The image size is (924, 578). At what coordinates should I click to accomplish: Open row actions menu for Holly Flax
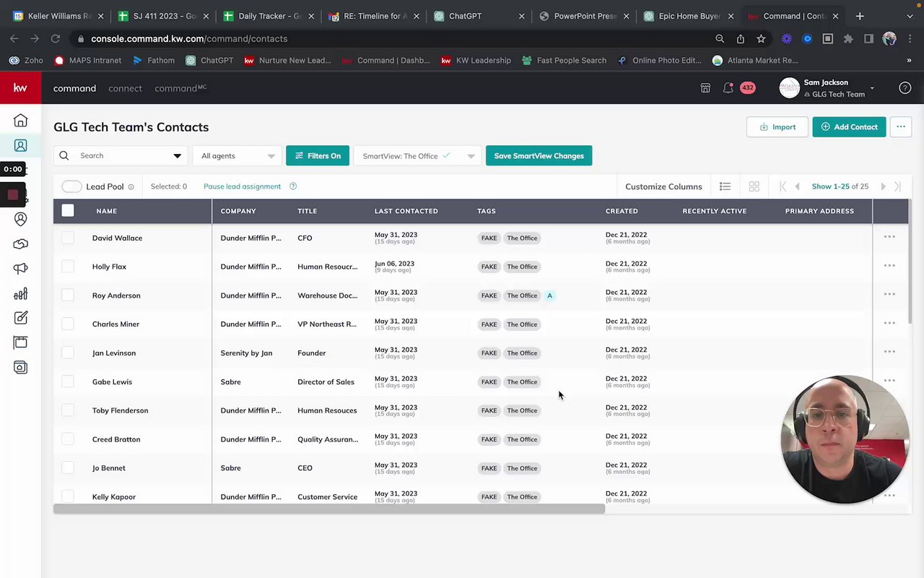click(889, 266)
